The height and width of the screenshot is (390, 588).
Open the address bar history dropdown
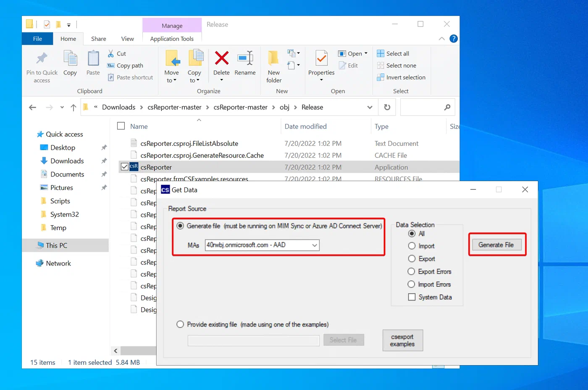click(370, 107)
